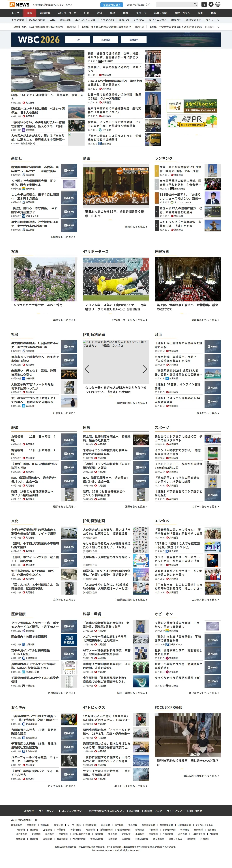
Task: Go to the スポーツ menu
Action: [x=141, y=13]
